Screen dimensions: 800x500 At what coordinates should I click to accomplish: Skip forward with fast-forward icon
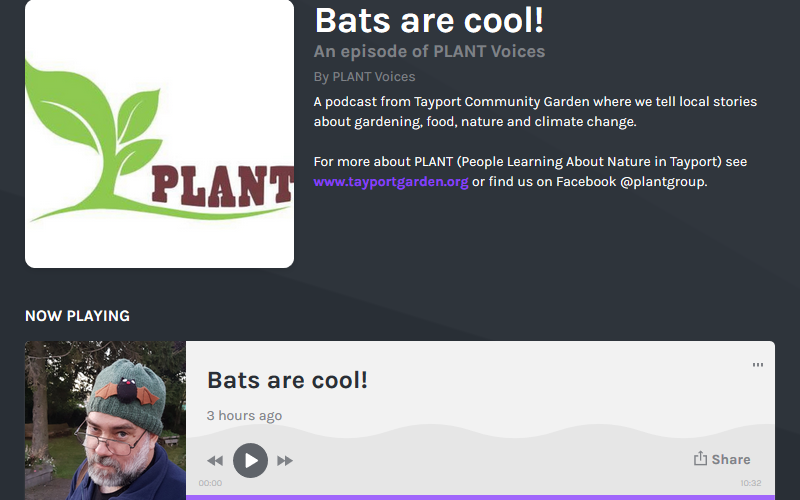click(x=285, y=461)
